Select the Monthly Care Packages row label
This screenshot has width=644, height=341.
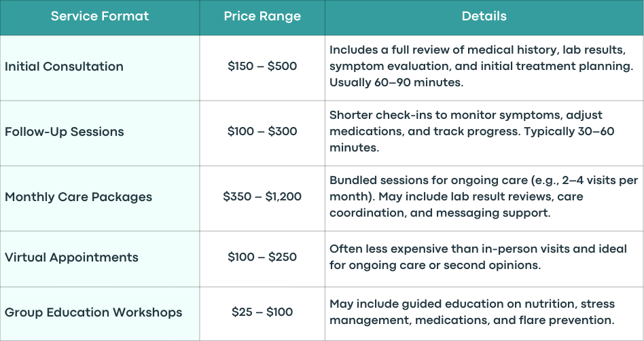click(x=78, y=197)
